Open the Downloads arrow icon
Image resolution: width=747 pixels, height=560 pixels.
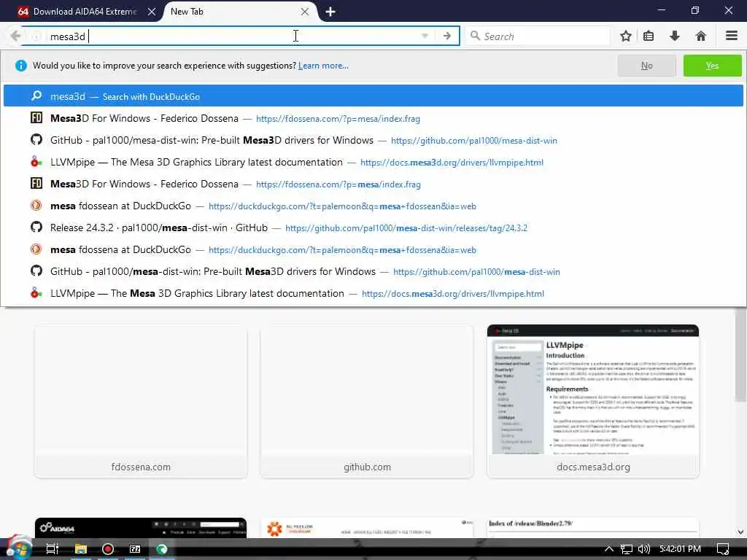(675, 36)
